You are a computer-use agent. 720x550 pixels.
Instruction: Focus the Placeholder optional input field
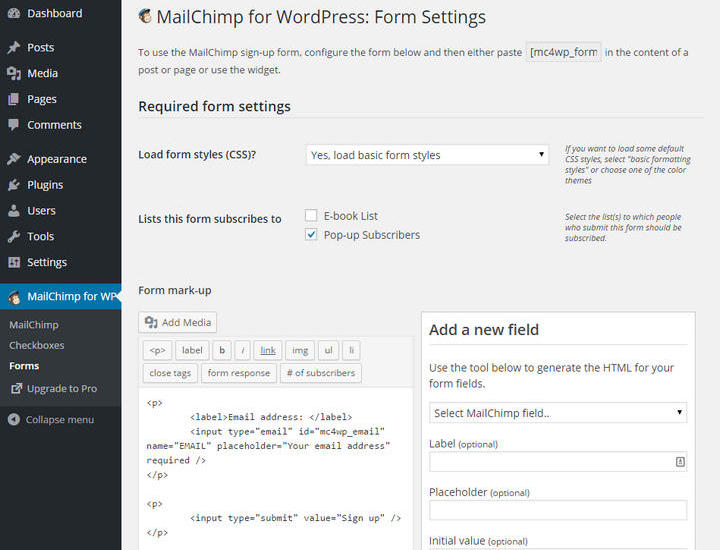tap(558, 510)
